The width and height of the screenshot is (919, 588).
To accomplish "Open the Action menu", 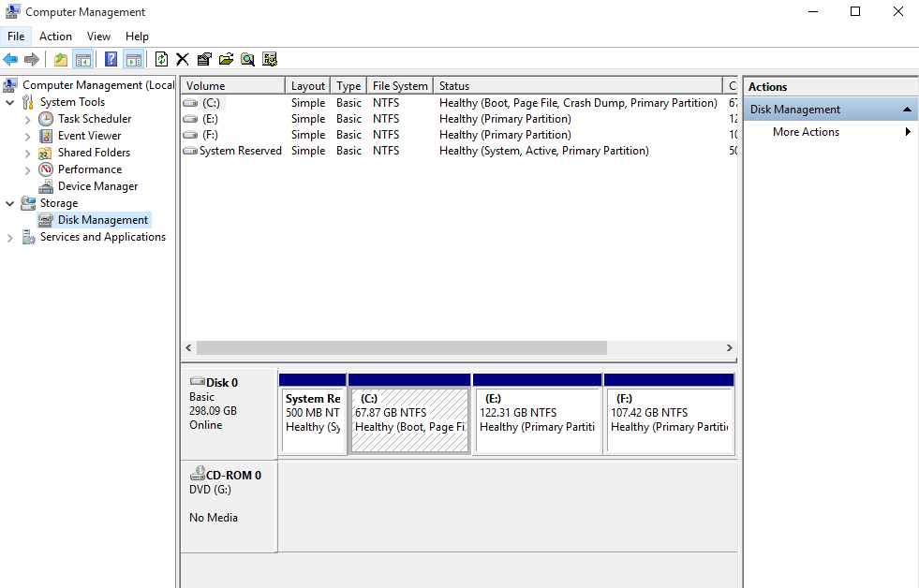I will coord(55,36).
